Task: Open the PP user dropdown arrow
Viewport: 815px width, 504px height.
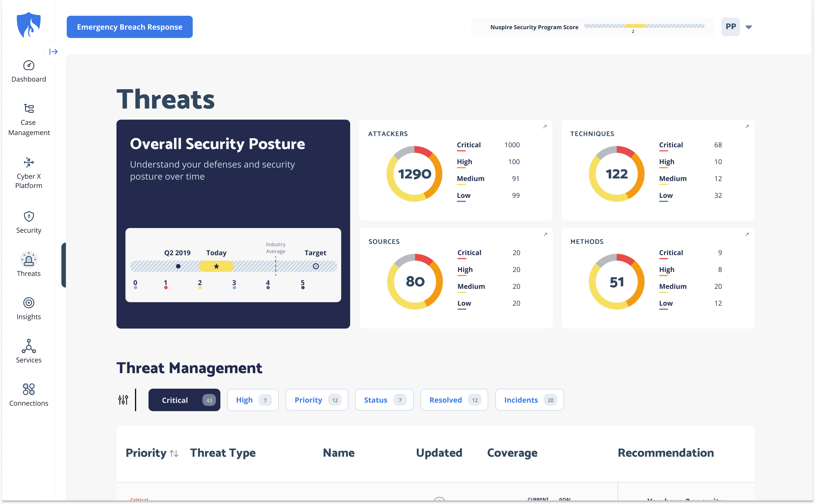Action: [749, 27]
